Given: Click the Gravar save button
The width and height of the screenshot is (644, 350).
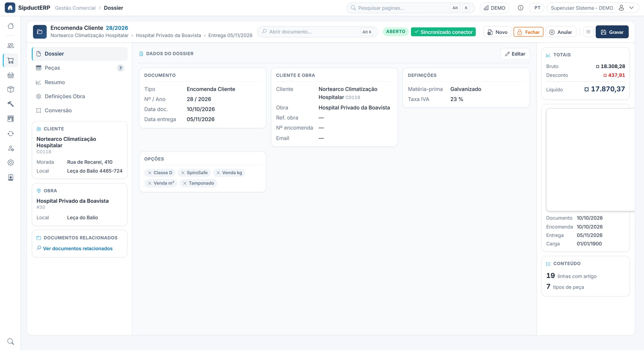Looking at the screenshot, I should click(x=612, y=32).
